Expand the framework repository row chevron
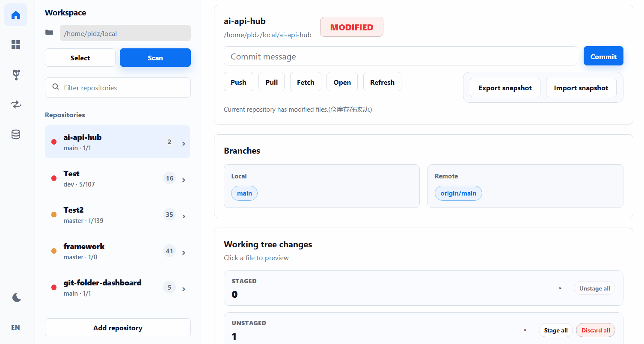644x344 pixels. [184, 252]
